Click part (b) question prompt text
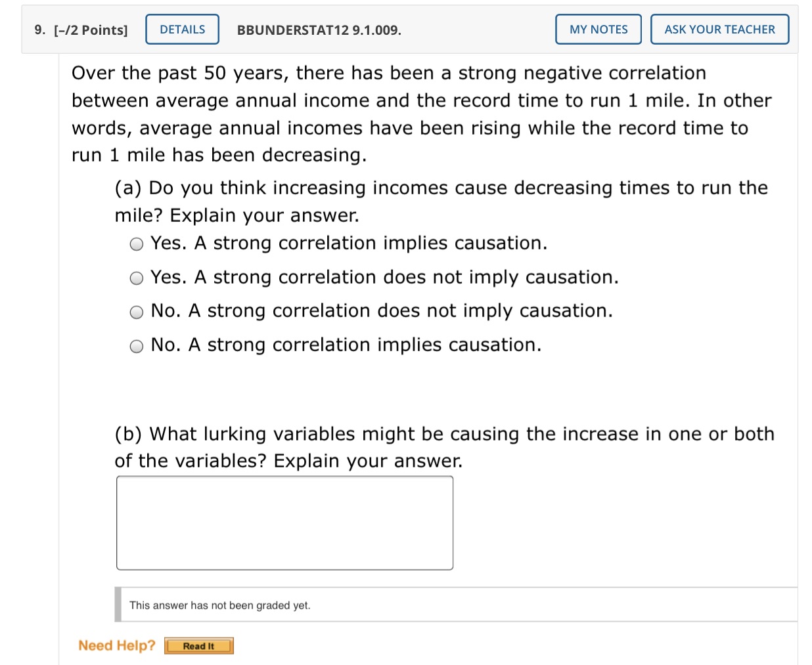This screenshot has width=812, height=665. tap(443, 446)
